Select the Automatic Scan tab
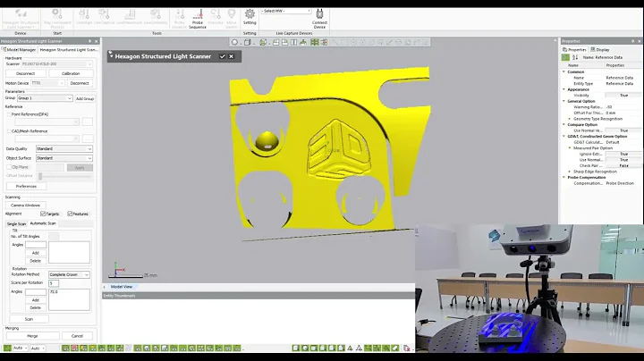This screenshot has height=361, width=644. [x=43, y=223]
